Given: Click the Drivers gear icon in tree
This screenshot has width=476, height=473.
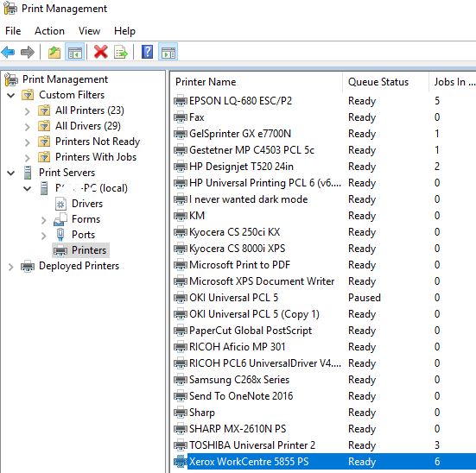Looking at the screenshot, I should 60,204.
